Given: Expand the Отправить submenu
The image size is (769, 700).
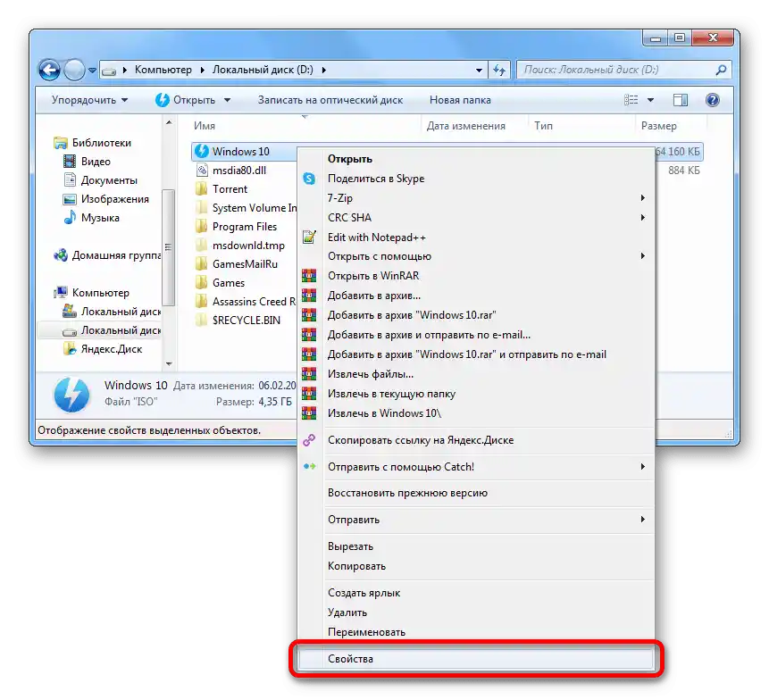Looking at the screenshot, I should [476, 520].
